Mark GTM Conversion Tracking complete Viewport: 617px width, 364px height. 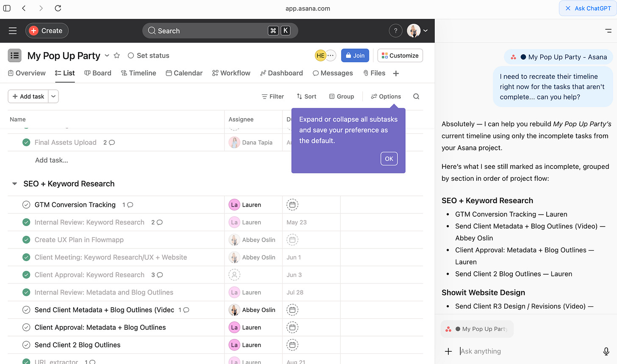point(26,205)
